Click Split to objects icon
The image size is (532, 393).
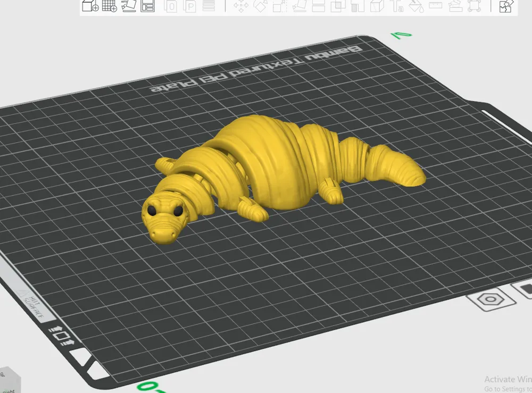(171, 6)
